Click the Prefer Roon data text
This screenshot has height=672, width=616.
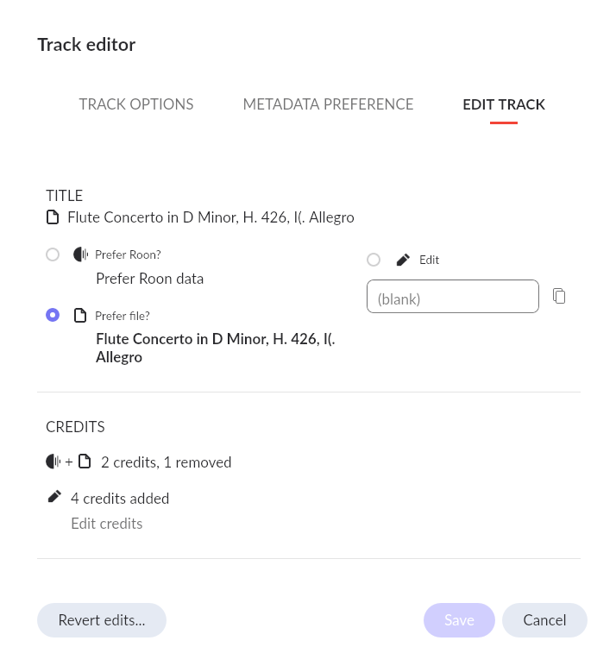149,279
